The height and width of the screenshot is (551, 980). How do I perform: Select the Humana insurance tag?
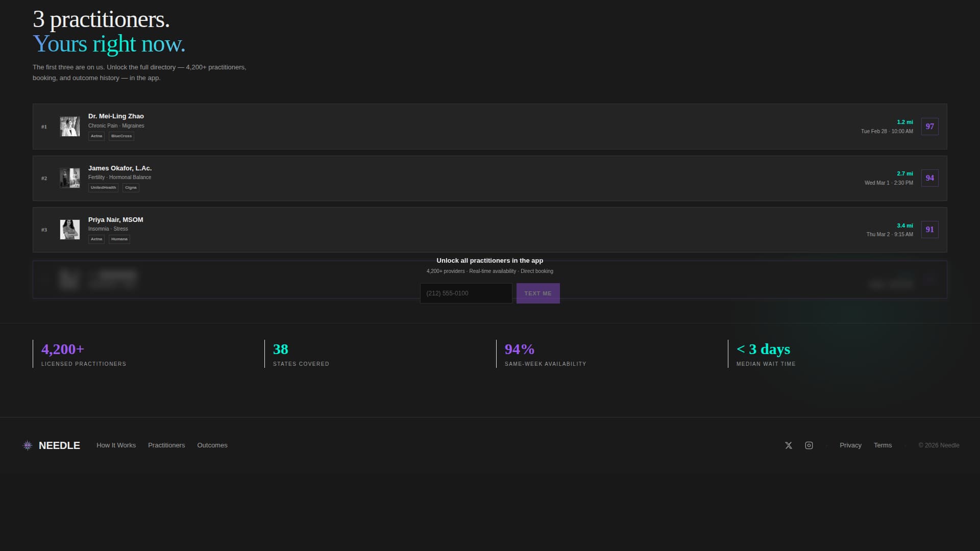[x=119, y=239]
